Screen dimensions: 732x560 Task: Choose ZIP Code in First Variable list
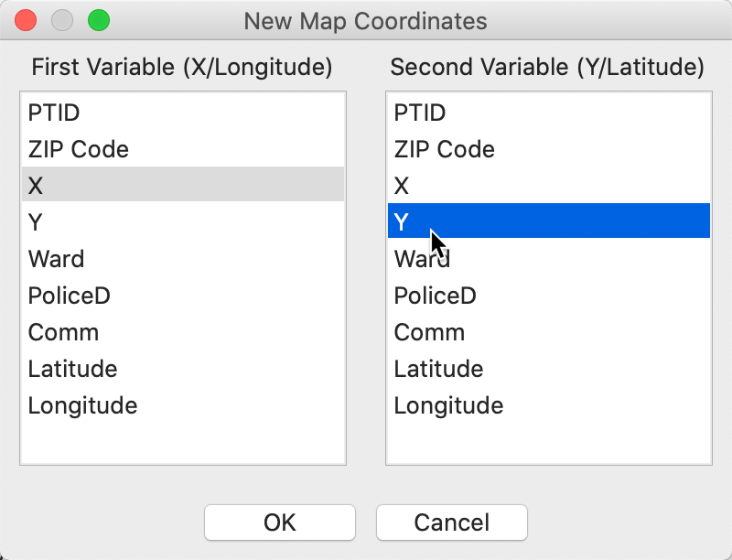coord(183,149)
